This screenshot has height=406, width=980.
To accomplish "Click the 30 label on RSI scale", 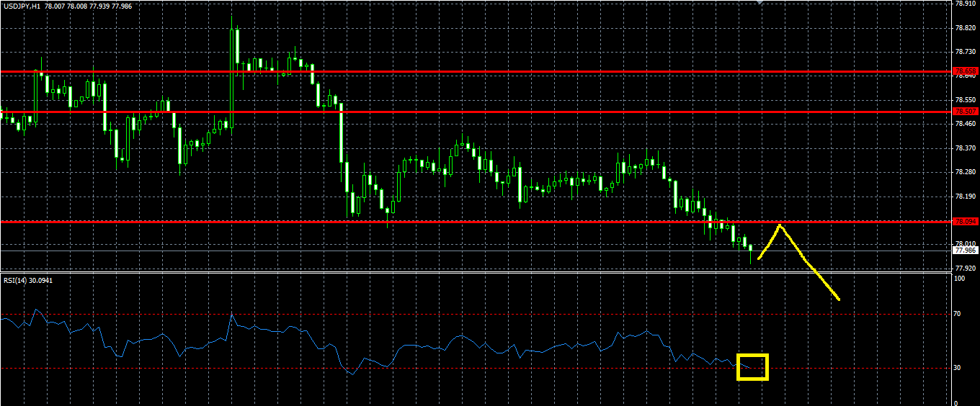I will pyautogui.click(x=956, y=368).
